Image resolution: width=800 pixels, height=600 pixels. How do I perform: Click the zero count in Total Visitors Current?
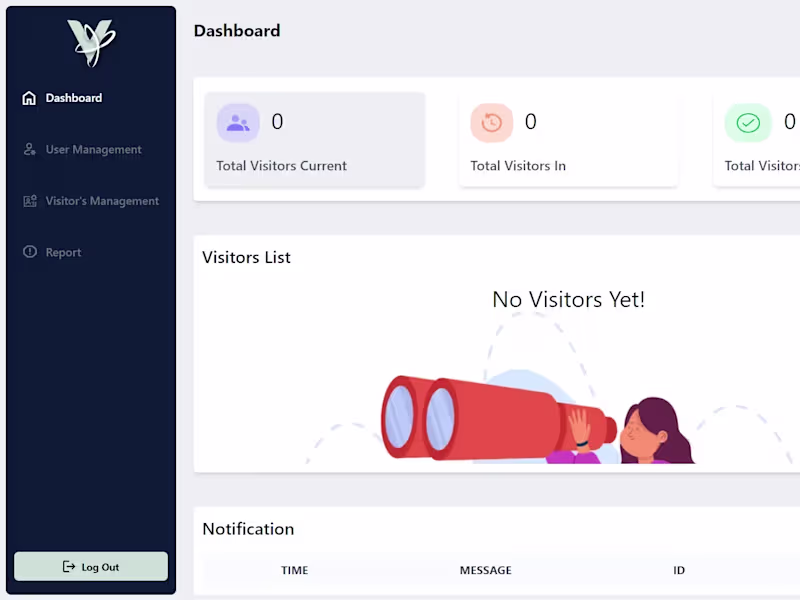(x=277, y=122)
